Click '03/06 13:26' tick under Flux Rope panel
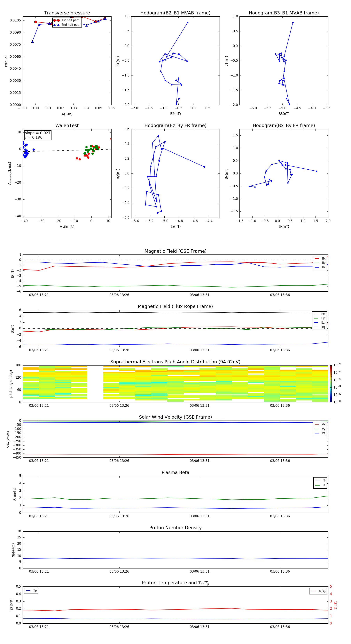Screen dimensions: 351x644 click(119, 350)
